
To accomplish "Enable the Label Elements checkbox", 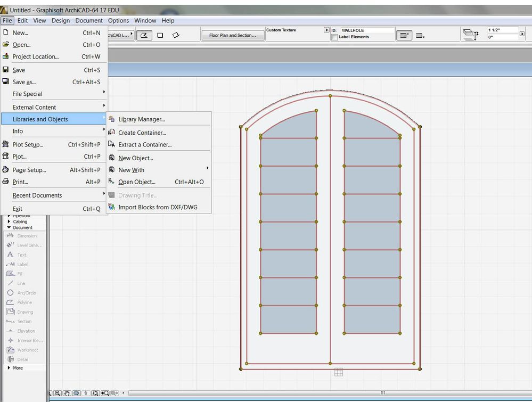I will tap(334, 37).
